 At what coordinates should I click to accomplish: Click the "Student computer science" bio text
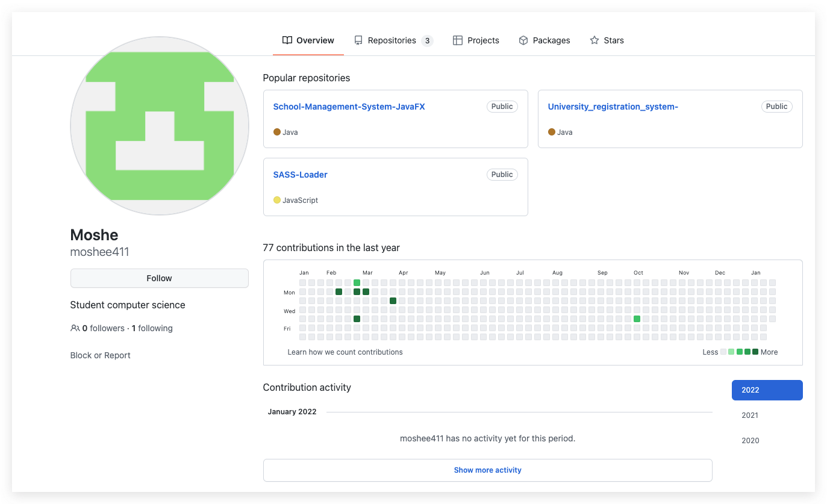(x=128, y=305)
